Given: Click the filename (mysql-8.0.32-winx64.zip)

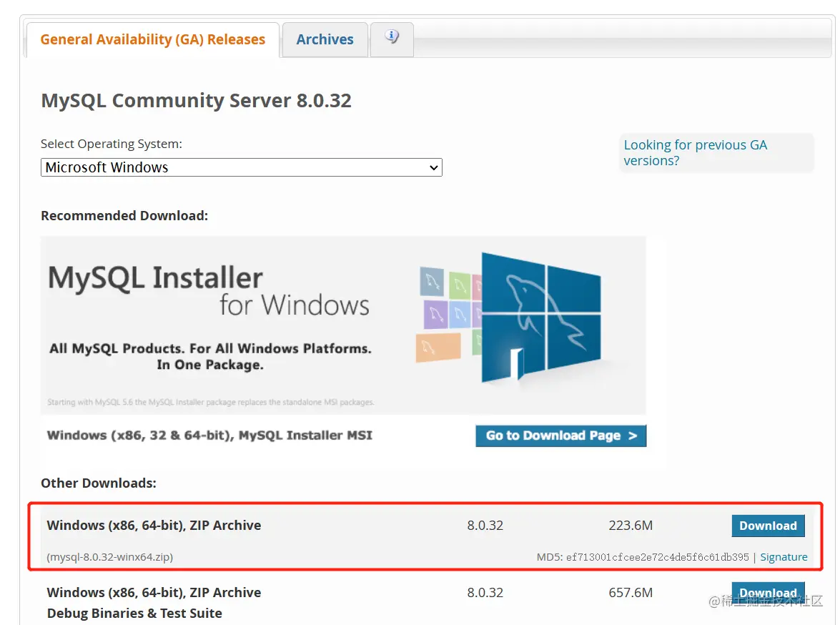Looking at the screenshot, I should (110, 557).
